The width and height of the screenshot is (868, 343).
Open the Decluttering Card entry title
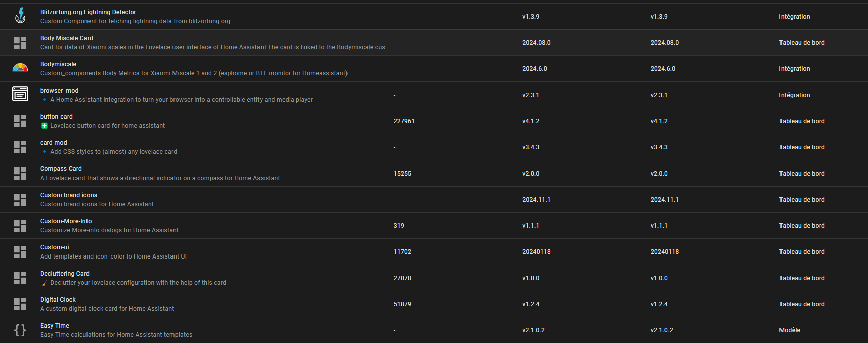[65, 274]
